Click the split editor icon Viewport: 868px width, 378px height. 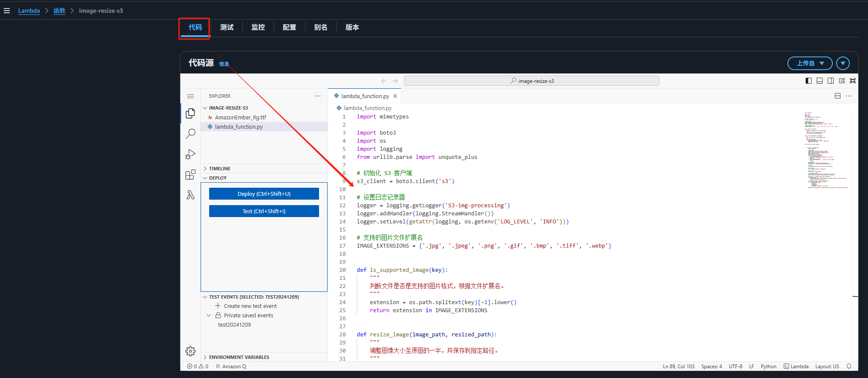point(837,96)
